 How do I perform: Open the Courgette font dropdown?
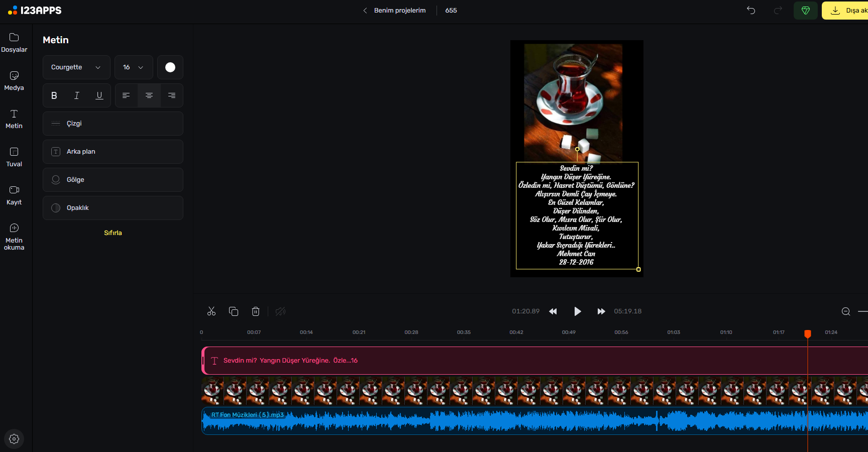pos(76,67)
